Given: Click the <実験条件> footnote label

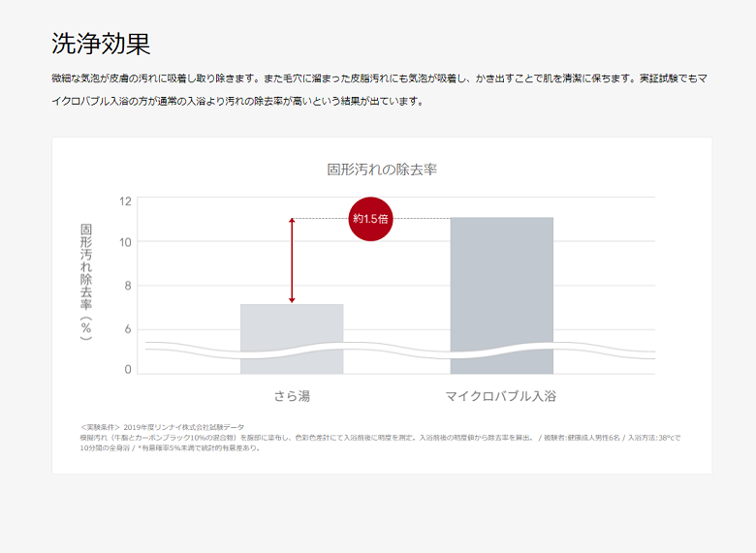Looking at the screenshot, I should 101,426.
